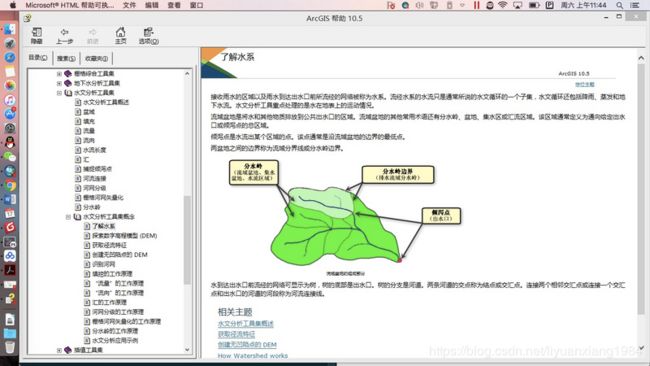Open the 编辑 menu in menu bar
Screen dimensions: 650x366
point(152,5)
